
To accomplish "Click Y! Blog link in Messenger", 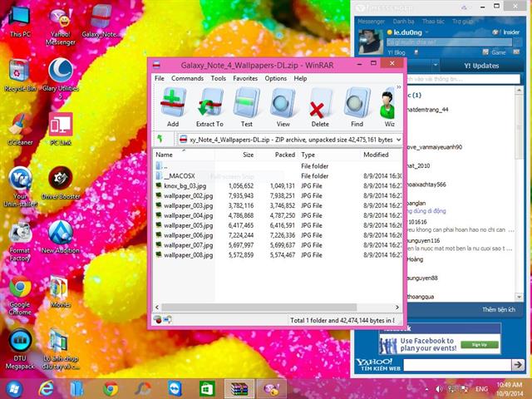I will pos(397,52).
